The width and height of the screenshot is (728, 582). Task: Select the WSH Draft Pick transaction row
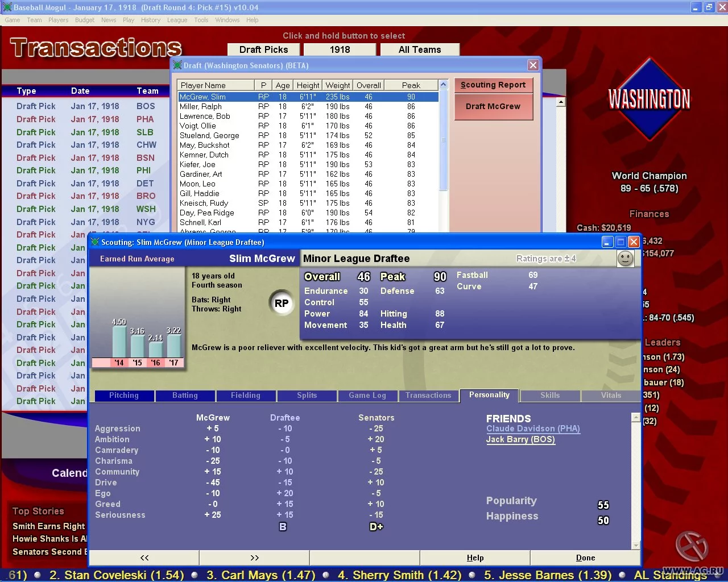coord(86,209)
